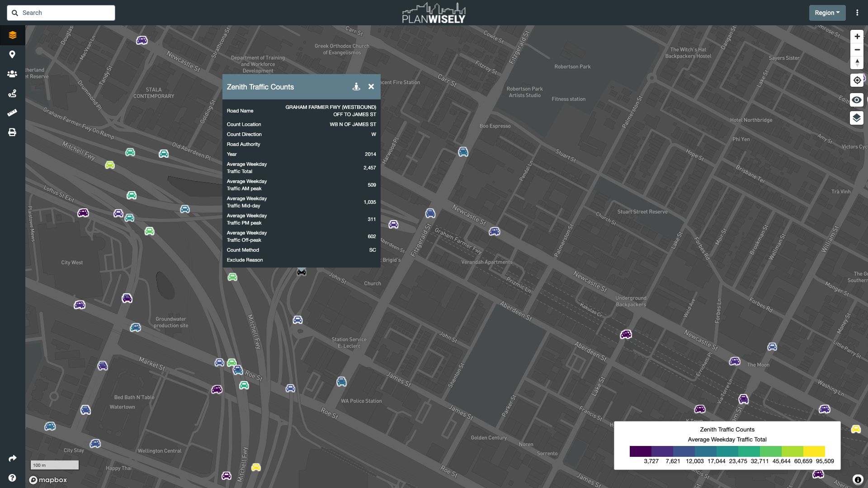Viewport: 868px width, 488px height.
Task: Expand the Region dropdown
Action: point(827,13)
